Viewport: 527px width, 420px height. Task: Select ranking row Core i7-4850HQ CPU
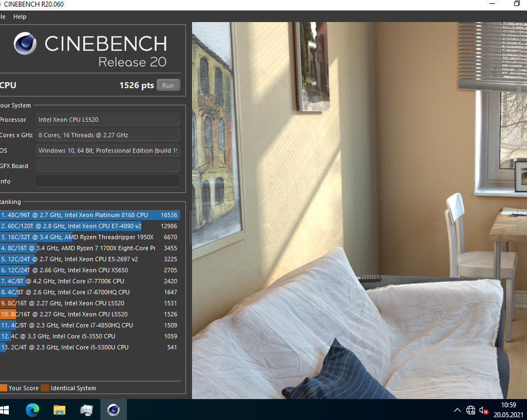[x=90, y=325]
